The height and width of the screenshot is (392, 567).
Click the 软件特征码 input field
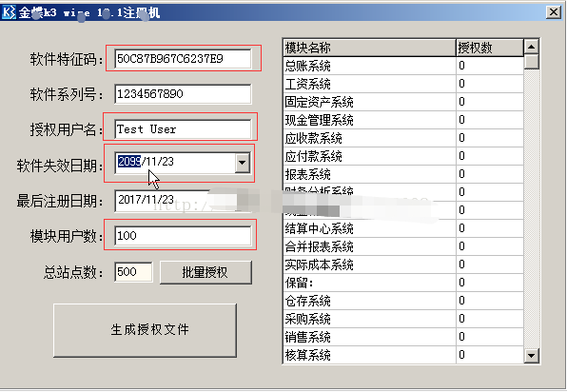click(x=183, y=59)
